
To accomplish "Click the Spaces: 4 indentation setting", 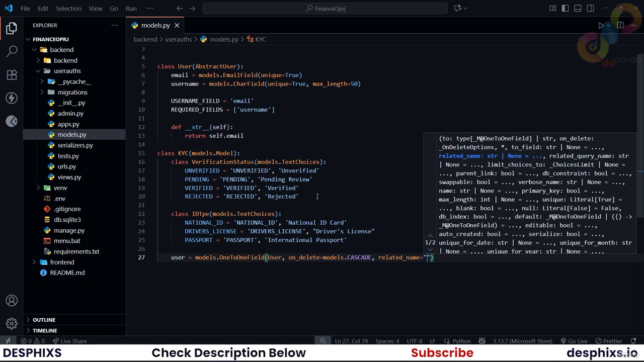I will click(387, 341).
